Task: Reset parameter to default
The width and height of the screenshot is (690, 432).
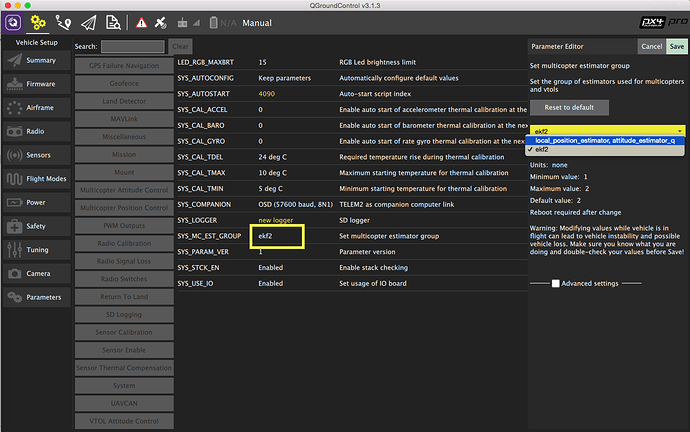Action: click(x=569, y=107)
